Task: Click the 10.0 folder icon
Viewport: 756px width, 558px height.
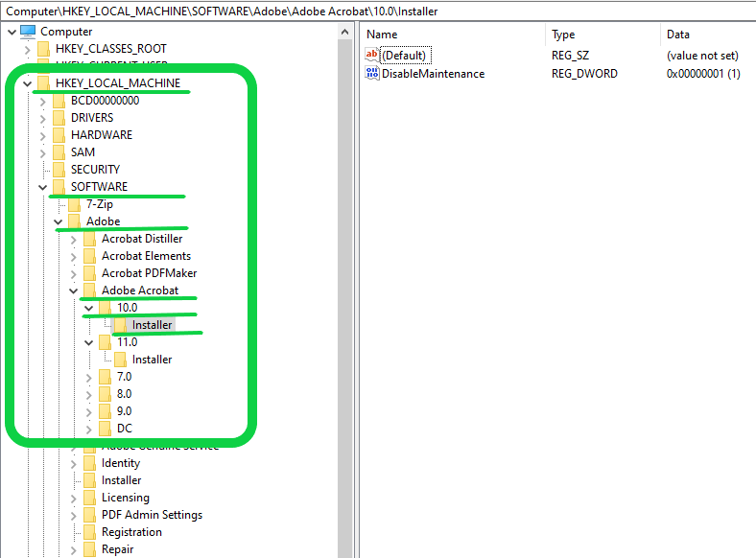Action: (x=106, y=308)
